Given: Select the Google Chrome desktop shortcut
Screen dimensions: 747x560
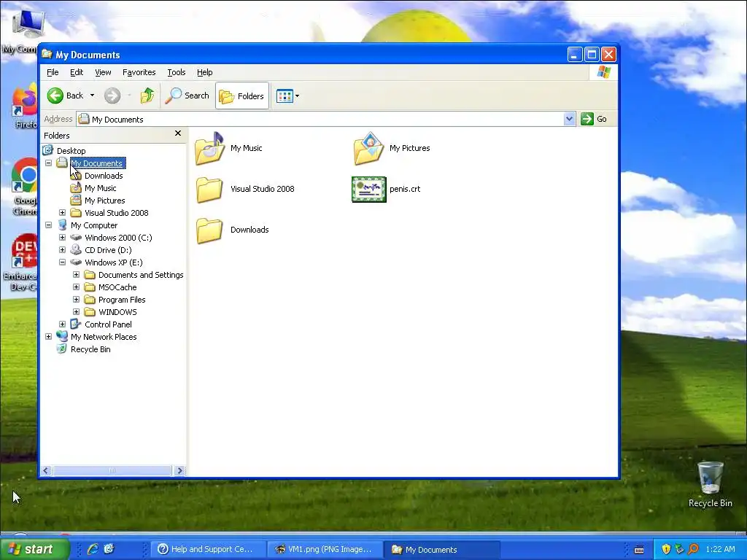Looking at the screenshot, I should point(25,187).
